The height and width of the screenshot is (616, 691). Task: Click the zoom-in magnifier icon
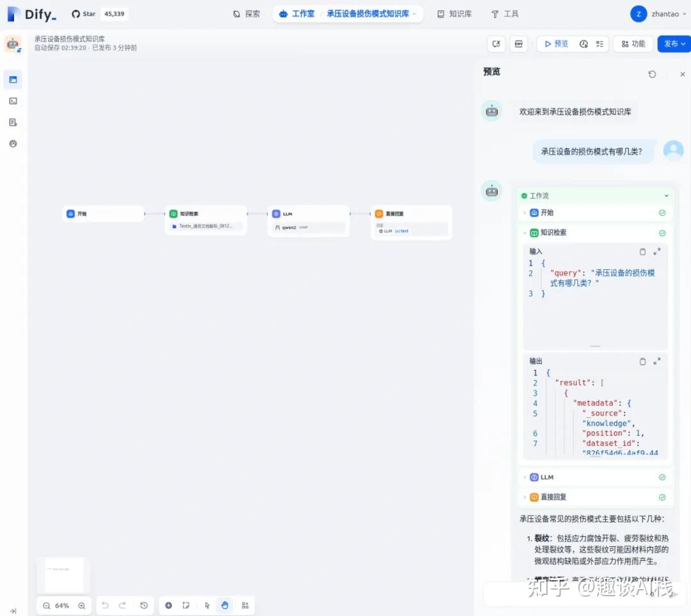(x=81, y=605)
